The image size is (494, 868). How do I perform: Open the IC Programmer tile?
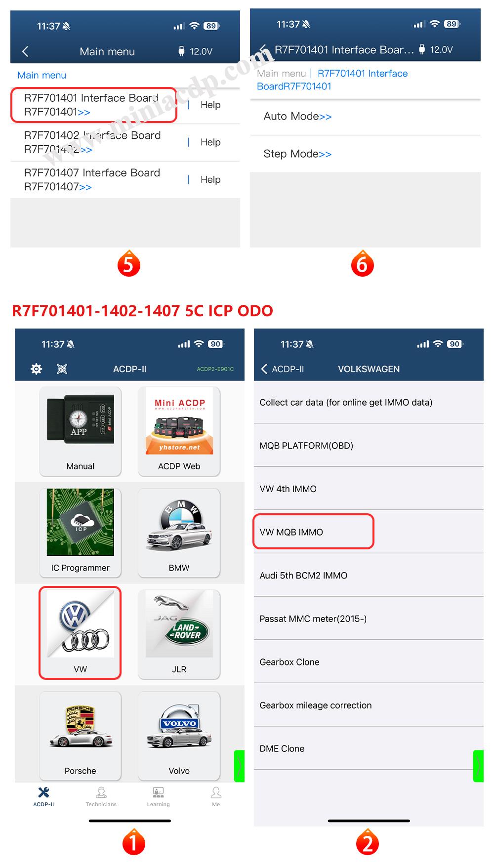80,531
